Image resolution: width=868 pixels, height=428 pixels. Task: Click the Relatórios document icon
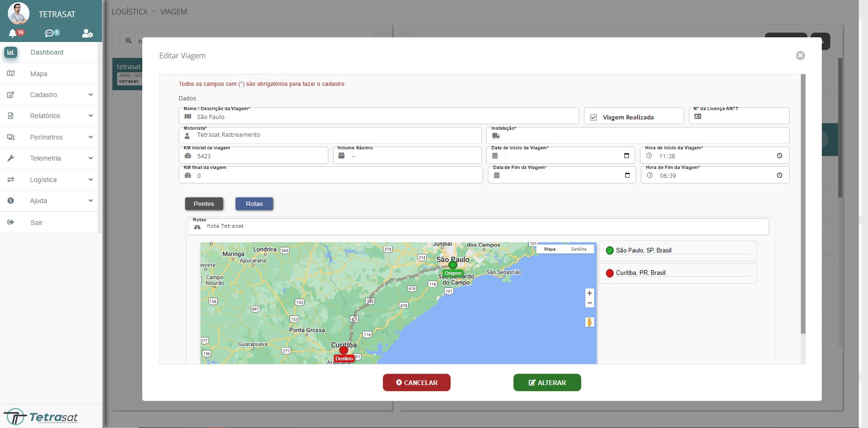[x=11, y=116]
